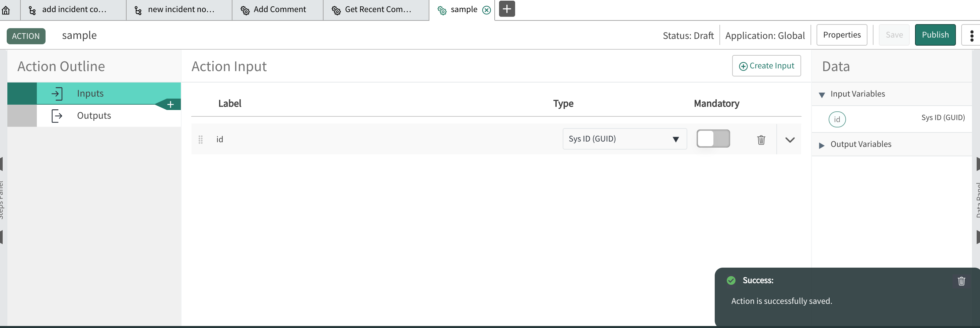980x328 pixels.
Task: Click the flow icon on 'new incident no...' tab
Action: [x=138, y=11]
